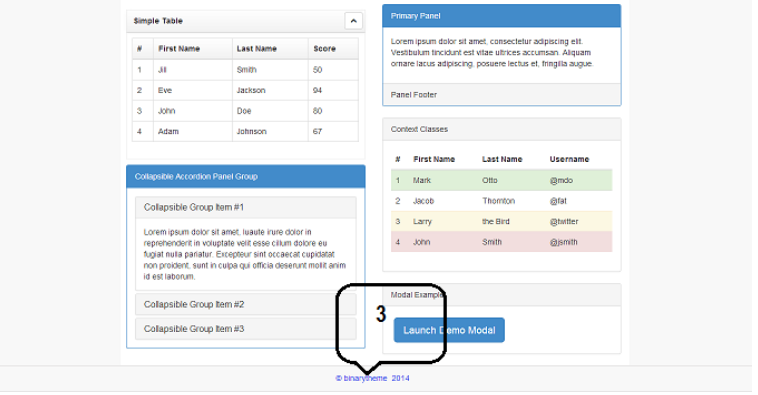
Task: Click the accordion item #1 body text
Action: pos(245,254)
